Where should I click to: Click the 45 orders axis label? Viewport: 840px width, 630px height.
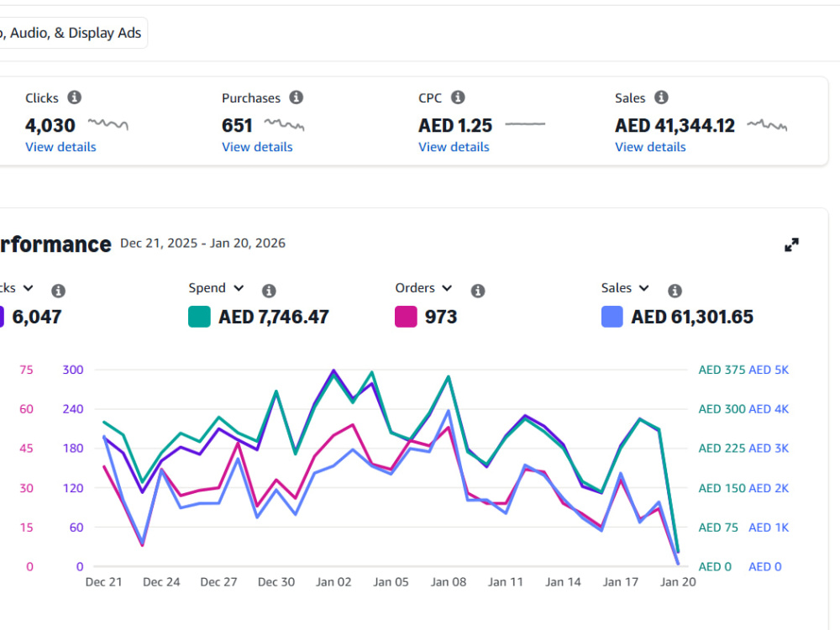click(26, 449)
